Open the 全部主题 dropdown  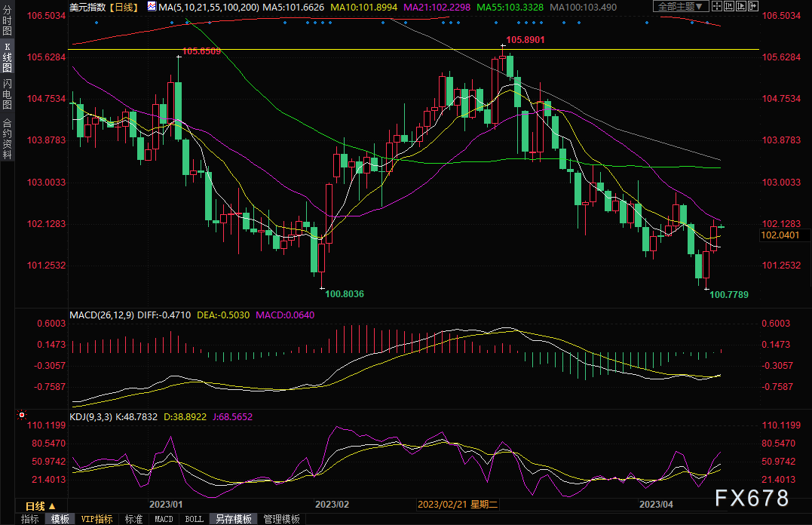point(682,7)
